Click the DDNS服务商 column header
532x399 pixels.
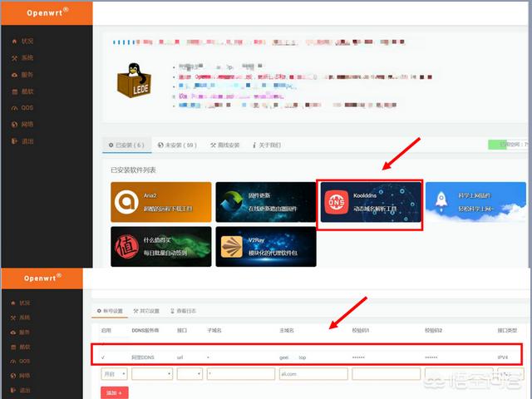point(145,330)
